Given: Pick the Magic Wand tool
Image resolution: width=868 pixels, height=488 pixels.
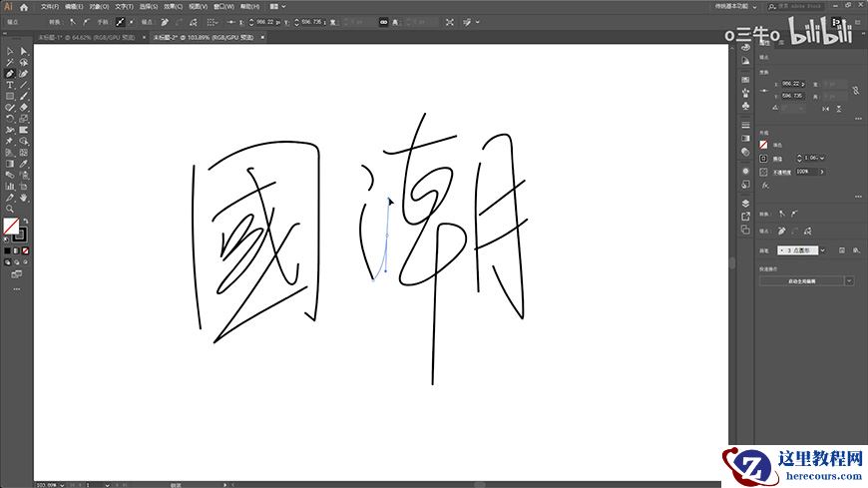Looking at the screenshot, I should pos(10,62).
